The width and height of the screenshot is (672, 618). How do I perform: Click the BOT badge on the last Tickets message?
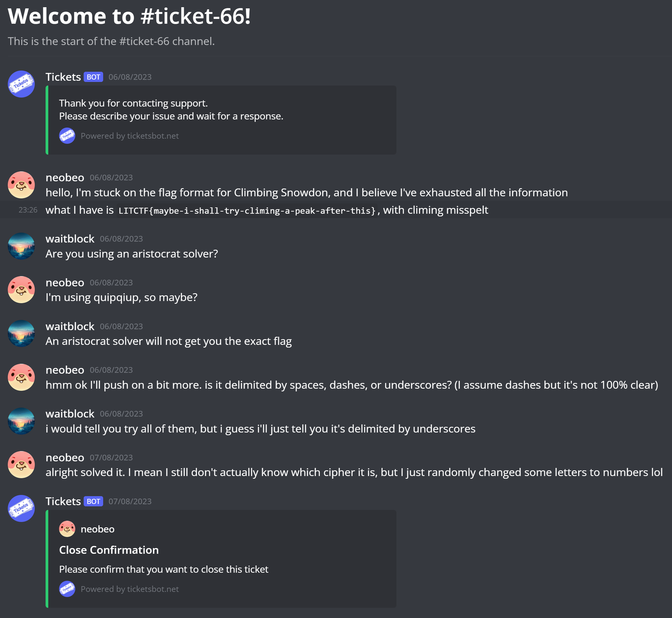click(x=93, y=501)
